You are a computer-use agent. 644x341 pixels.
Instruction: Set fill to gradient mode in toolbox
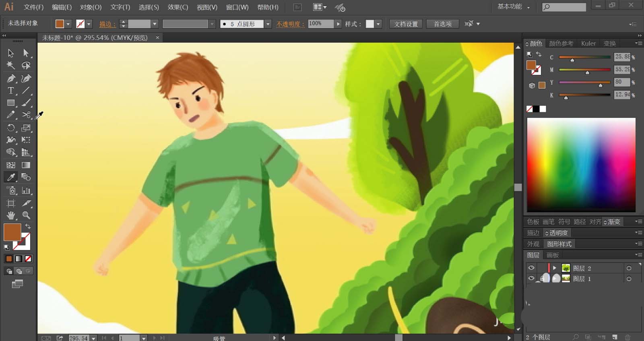[19, 259]
